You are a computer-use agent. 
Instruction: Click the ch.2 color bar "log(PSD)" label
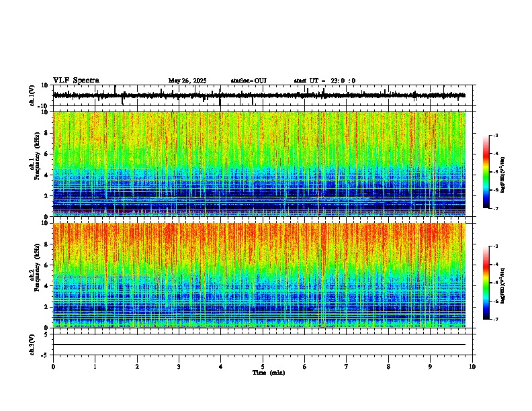click(503, 286)
